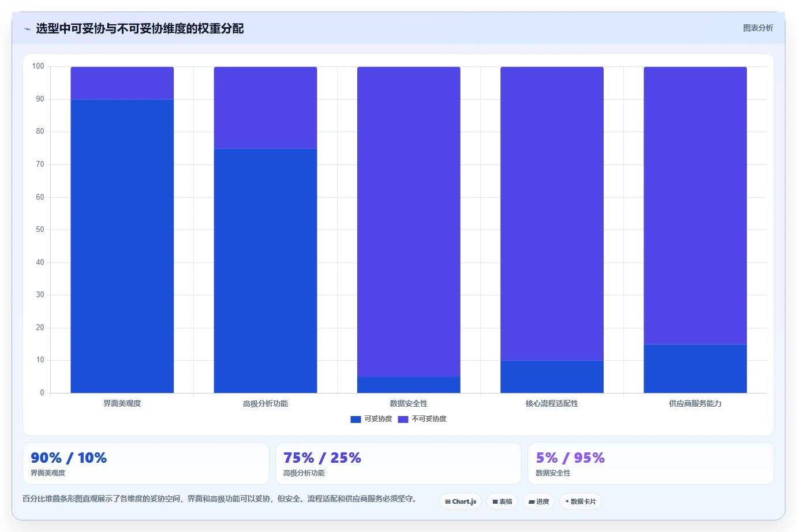Click the blue segment of 数据安全性 bar

409,385
